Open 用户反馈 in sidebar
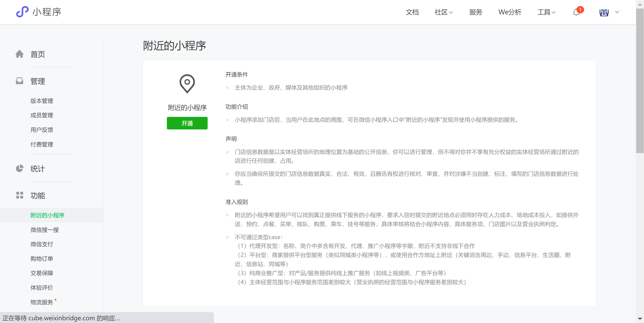Screen dimensions: 644x323 click(x=42, y=130)
